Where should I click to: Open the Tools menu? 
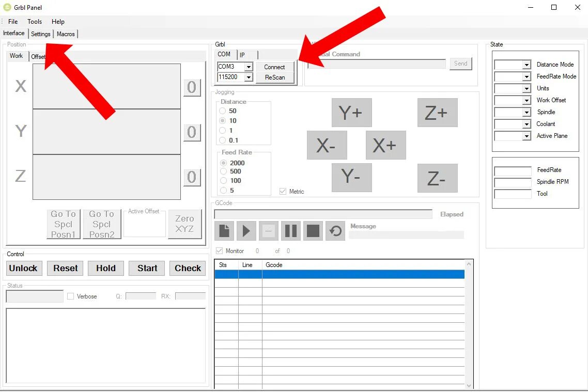click(35, 22)
